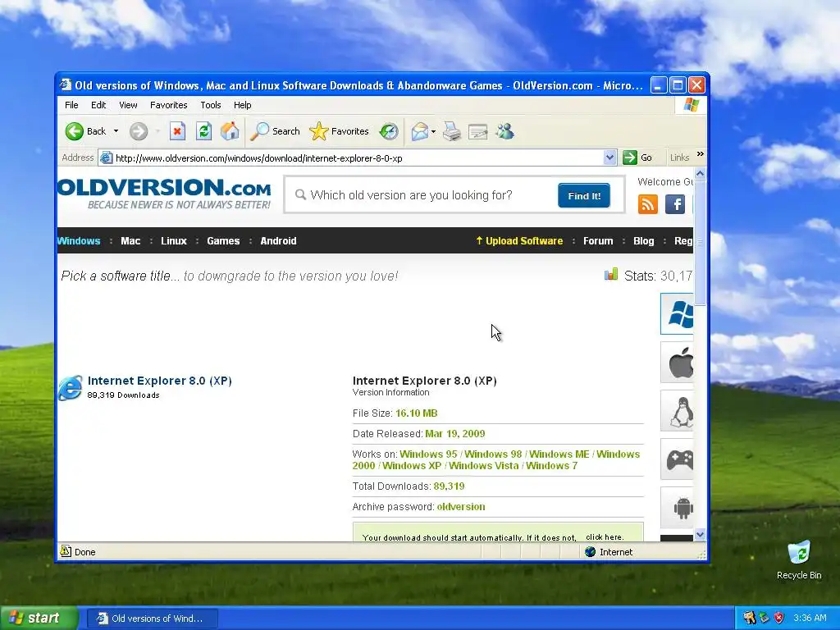The height and width of the screenshot is (630, 840).
Task: Click the Links toolbar label
Action: (x=679, y=157)
